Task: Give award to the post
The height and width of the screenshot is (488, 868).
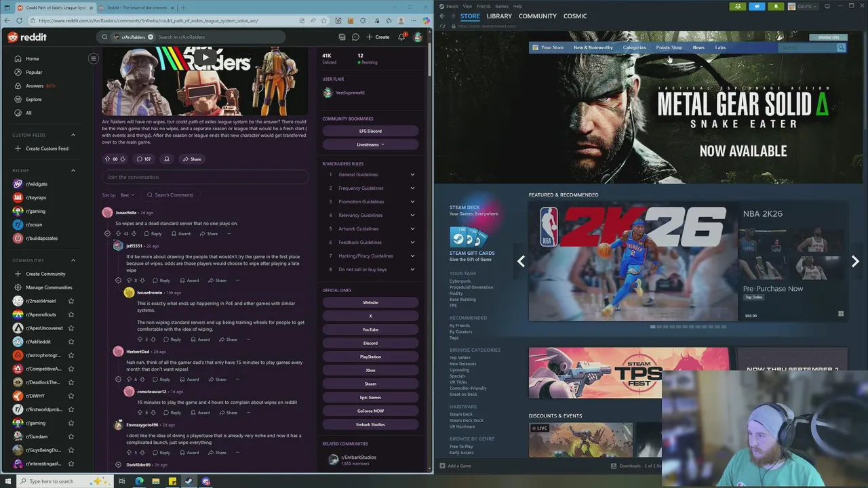Action: tap(166, 159)
